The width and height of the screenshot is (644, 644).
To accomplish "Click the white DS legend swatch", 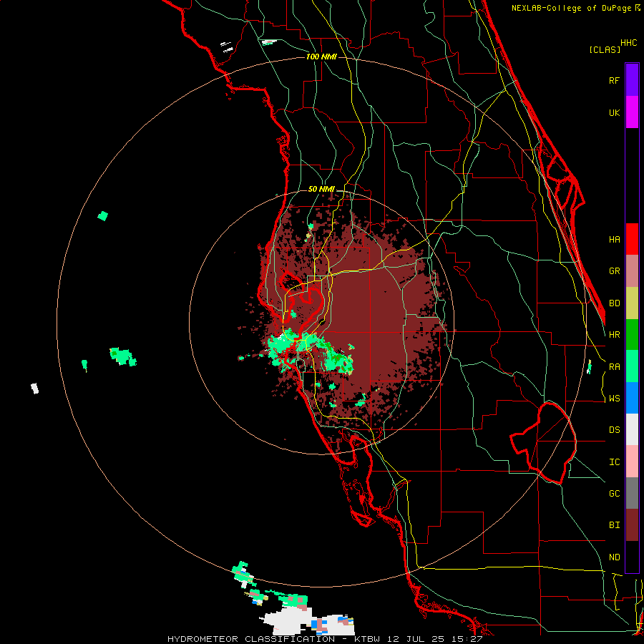I will [x=632, y=429].
